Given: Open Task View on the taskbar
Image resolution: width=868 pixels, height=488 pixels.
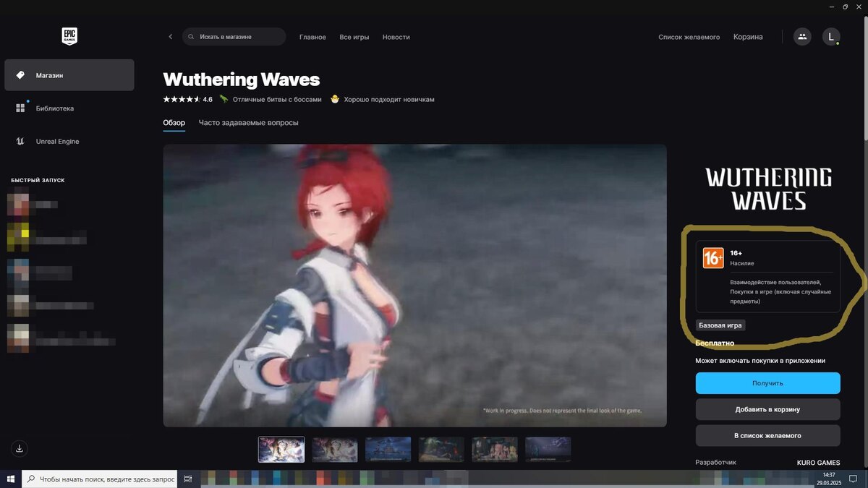Looking at the screenshot, I should tap(188, 479).
